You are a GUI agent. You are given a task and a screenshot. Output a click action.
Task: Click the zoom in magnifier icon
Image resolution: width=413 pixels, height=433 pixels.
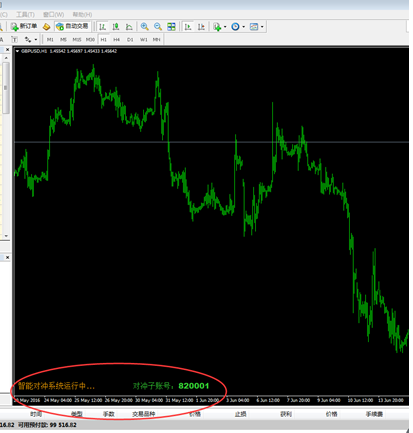144,27
